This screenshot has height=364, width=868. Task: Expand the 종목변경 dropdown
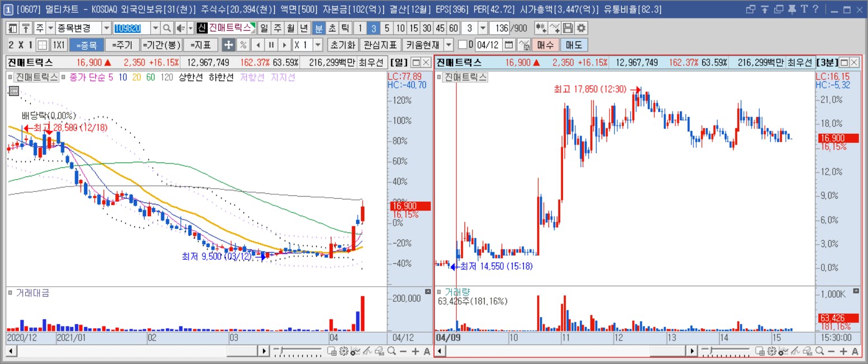(106, 28)
